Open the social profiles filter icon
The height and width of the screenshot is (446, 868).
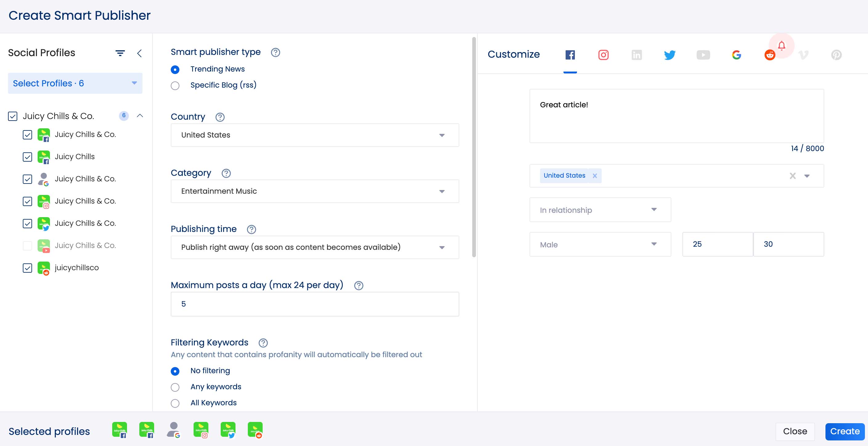[x=120, y=53]
